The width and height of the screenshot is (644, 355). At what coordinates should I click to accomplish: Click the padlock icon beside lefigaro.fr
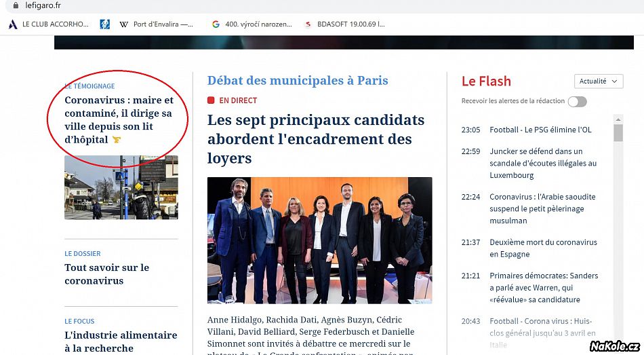click(x=16, y=5)
